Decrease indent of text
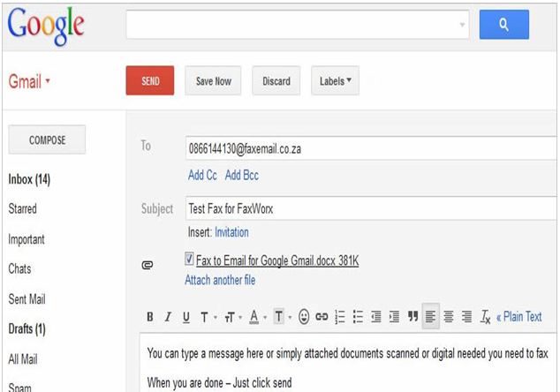 [375, 317]
